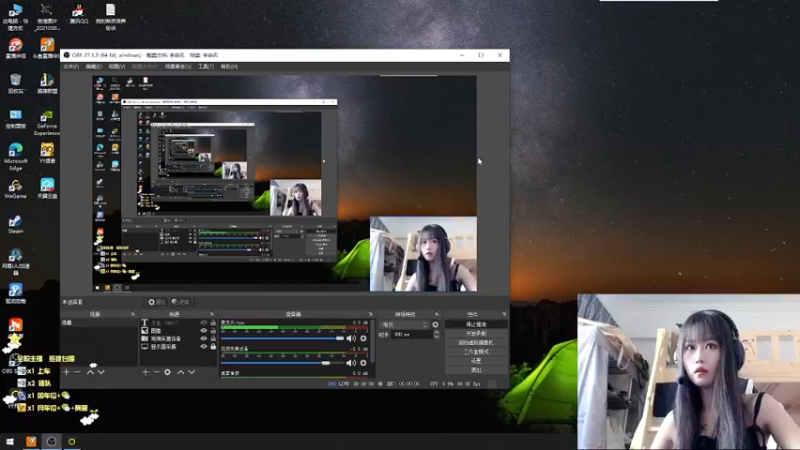Image resolution: width=800 pixels, height=450 pixels.
Task: Click the orange app icon in the taskbar
Action: coord(31,441)
